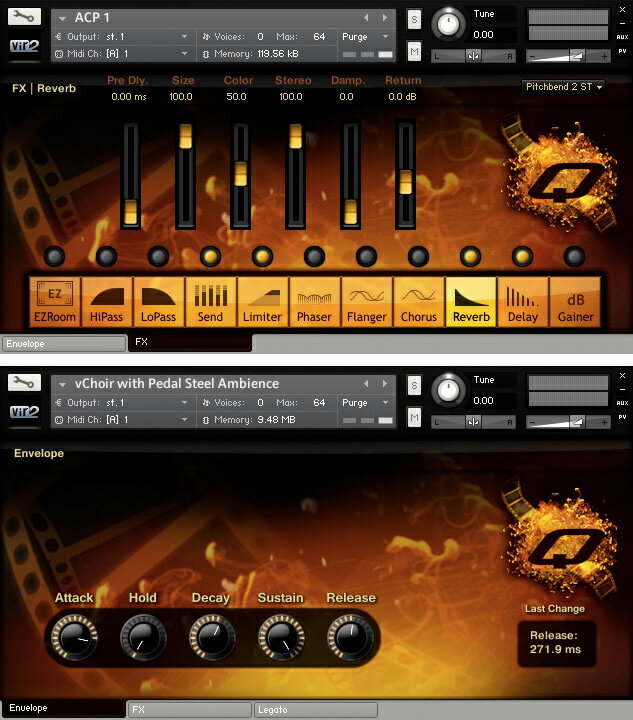Open the Envelope tab in ACP 1
This screenshot has width=633, height=720.
[64, 344]
